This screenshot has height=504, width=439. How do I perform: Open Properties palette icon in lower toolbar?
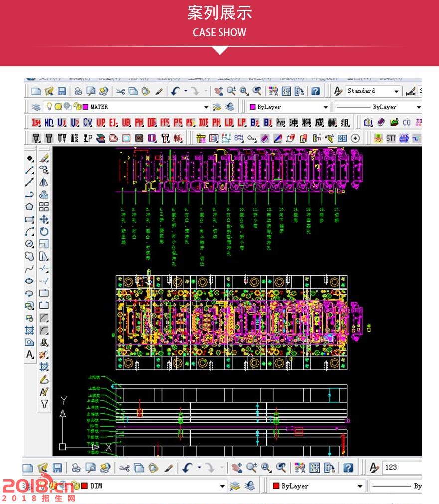[x=300, y=468]
